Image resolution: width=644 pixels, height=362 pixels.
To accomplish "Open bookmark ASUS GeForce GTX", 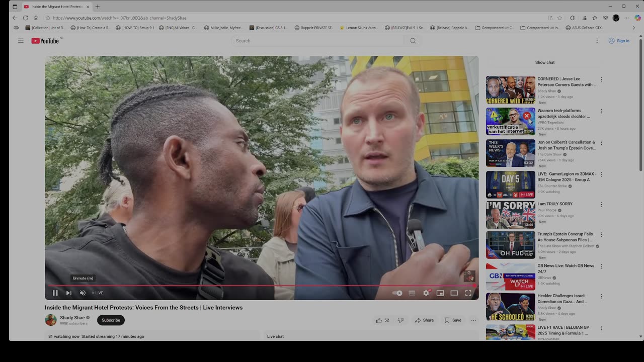I will pos(584,28).
